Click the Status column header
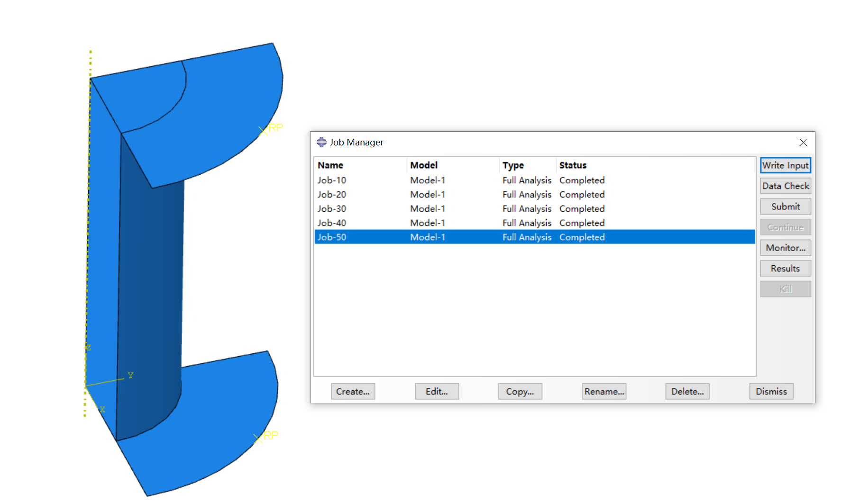Viewport: 841px width, 504px height. pyautogui.click(x=573, y=165)
